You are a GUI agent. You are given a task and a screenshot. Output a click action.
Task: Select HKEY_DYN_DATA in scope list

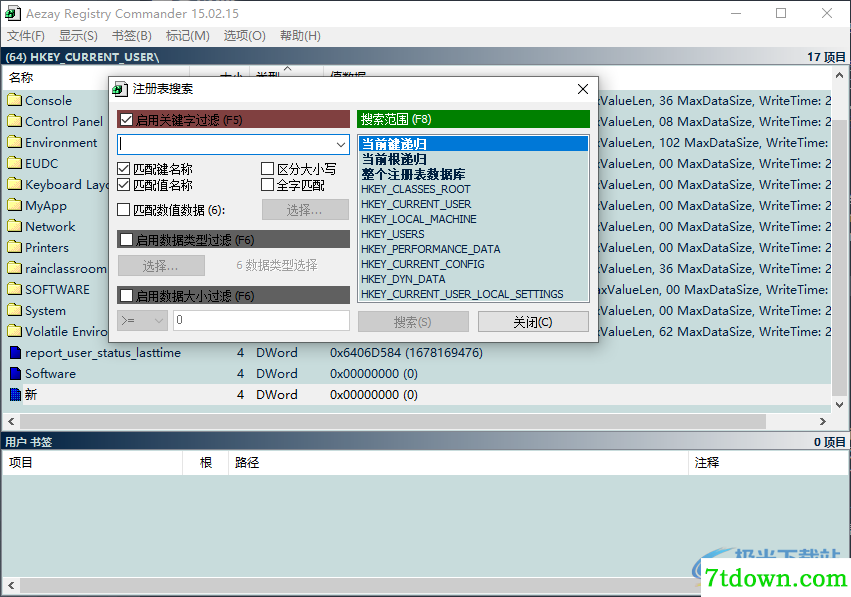(473, 279)
